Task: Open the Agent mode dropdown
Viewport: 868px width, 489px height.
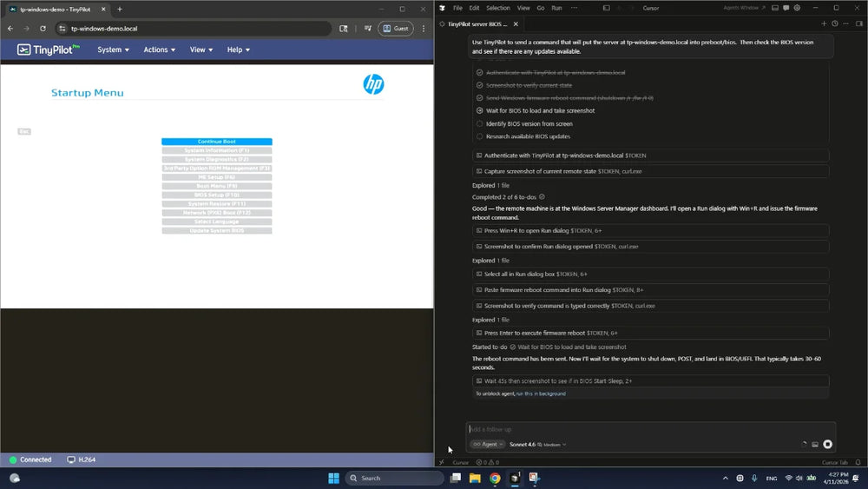Action: 487,444
